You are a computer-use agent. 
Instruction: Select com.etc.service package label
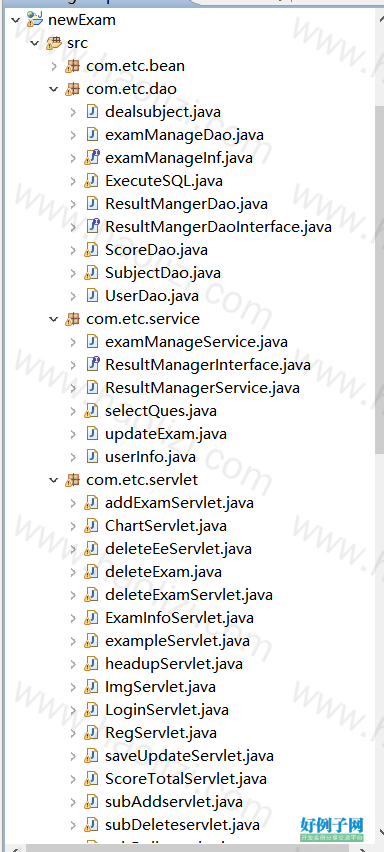(x=143, y=319)
